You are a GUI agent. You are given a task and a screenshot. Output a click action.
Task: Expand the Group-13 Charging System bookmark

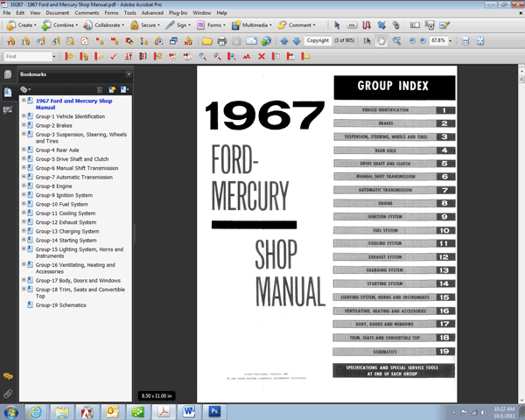[24, 230]
